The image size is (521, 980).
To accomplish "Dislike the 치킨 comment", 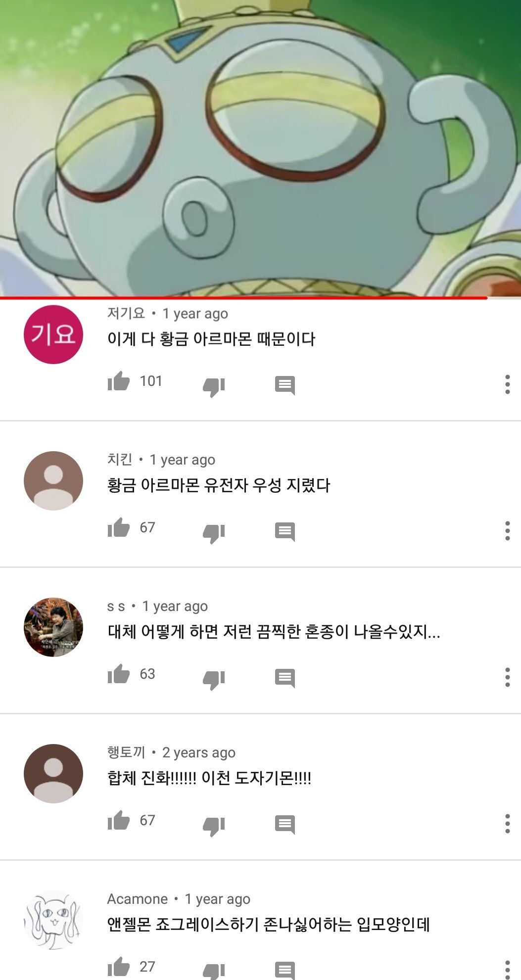I will pyautogui.click(x=214, y=533).
